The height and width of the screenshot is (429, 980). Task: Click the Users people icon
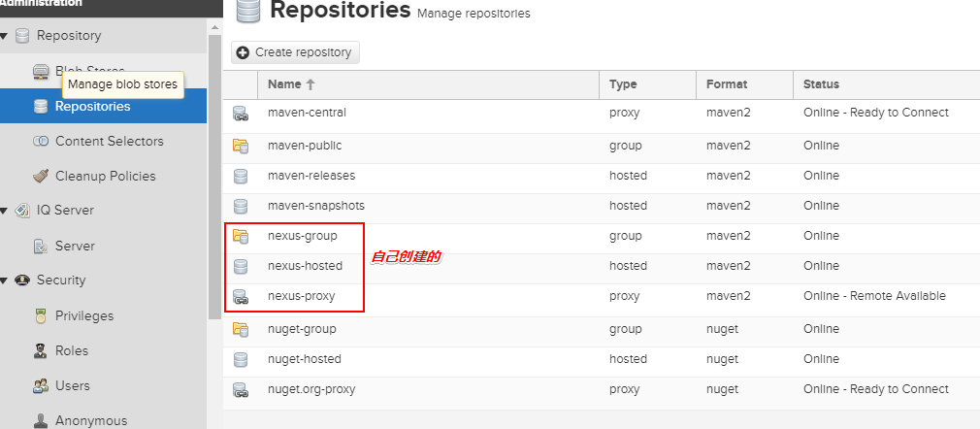[41, 386]
